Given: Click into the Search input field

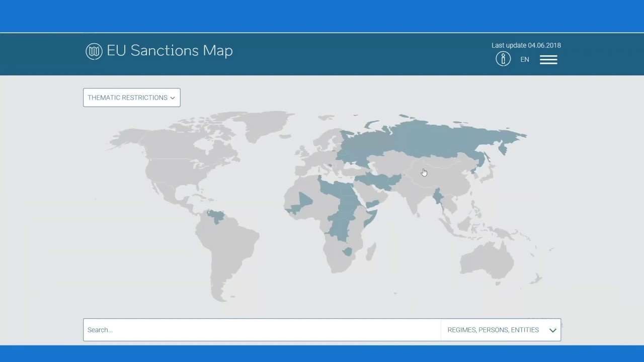Looking at the screenshot, I should (262, 330).
